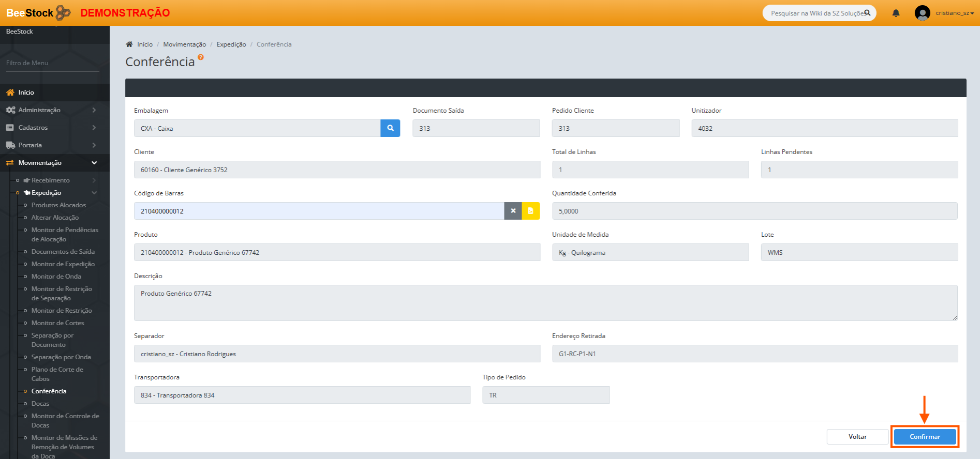
Task: Expand the Portaria menu
Action: tap(54, 145)
